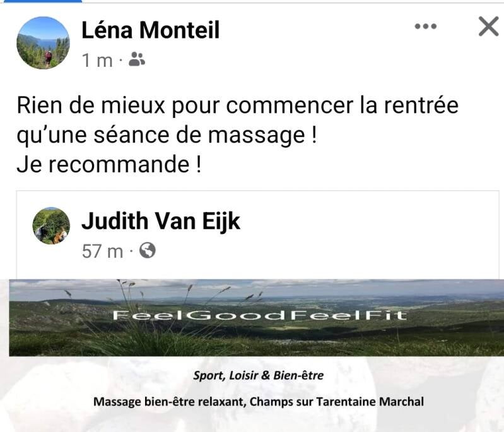This screenshot has height=432, width=504.
Task: Click the globe public icon beside 57 m
Action: click(x=148, y=250)
